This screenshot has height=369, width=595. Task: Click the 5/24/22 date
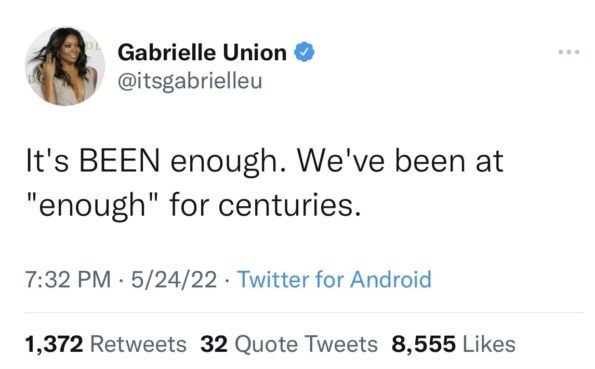[x=174, y=279]
